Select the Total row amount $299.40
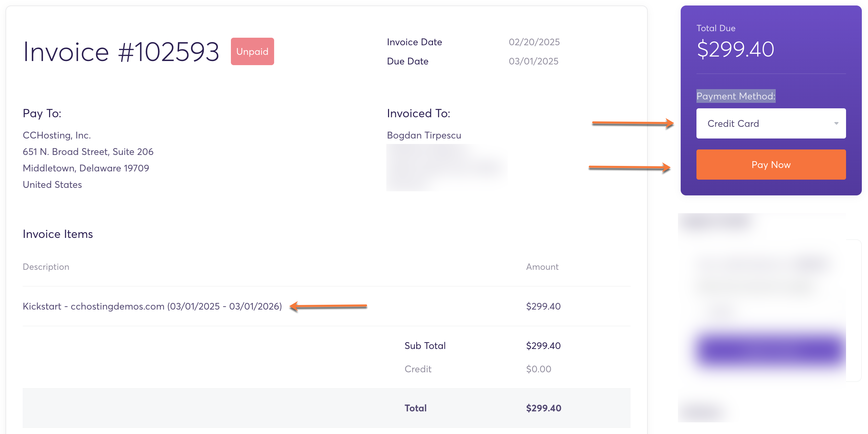This screenshot has width=868, height=434. pos(544,408)
